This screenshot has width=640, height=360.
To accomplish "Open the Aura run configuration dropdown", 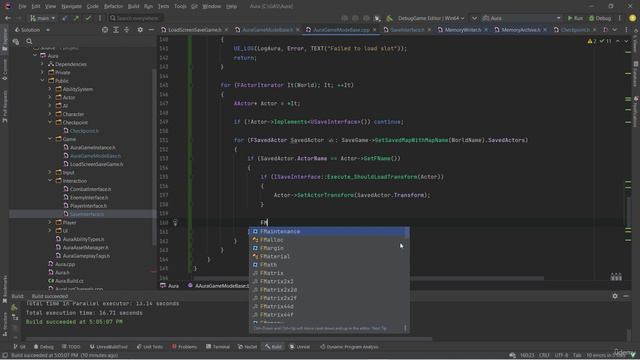I will (522, 18).
